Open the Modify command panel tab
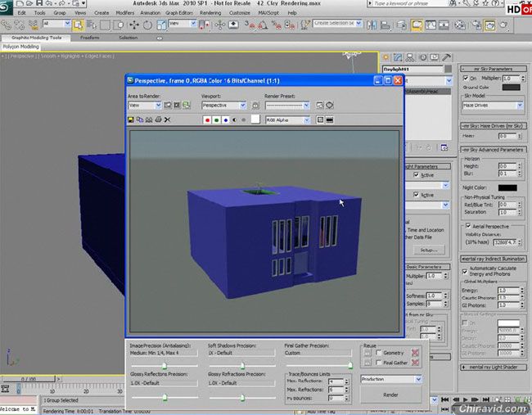 click(398, 57)
